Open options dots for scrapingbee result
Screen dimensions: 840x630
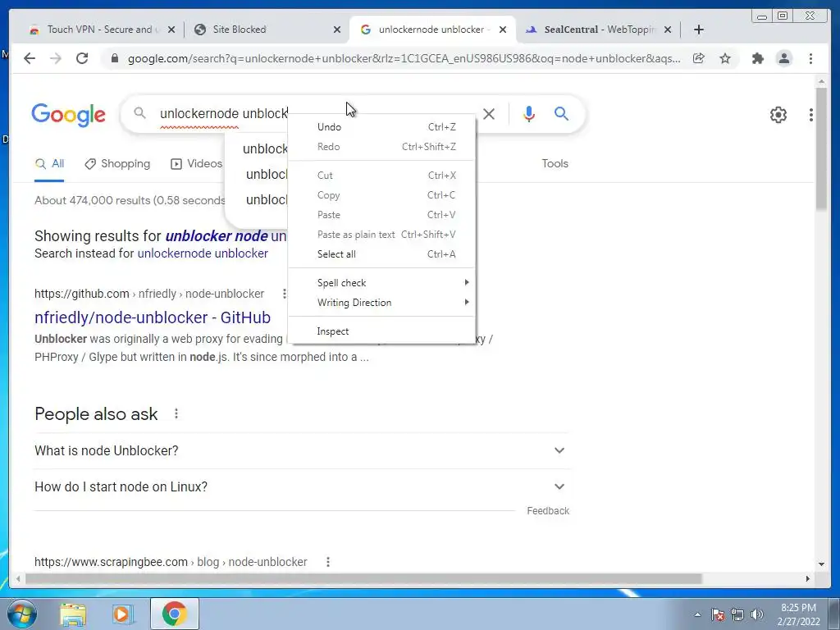coord(328,562)
